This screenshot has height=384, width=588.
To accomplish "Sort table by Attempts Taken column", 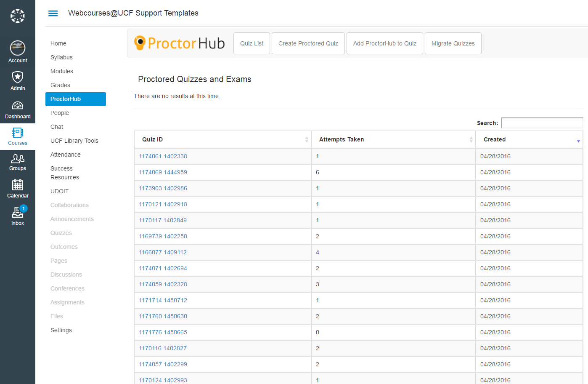I will point(393,139).
